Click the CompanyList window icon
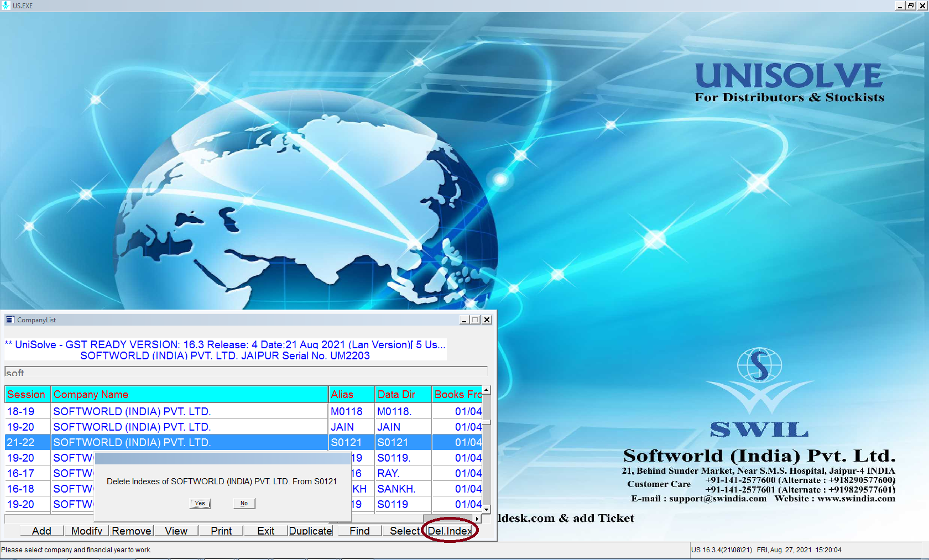The width and height of the screenshot is (929, 560). pyautogui.click(x=10, y=320)
